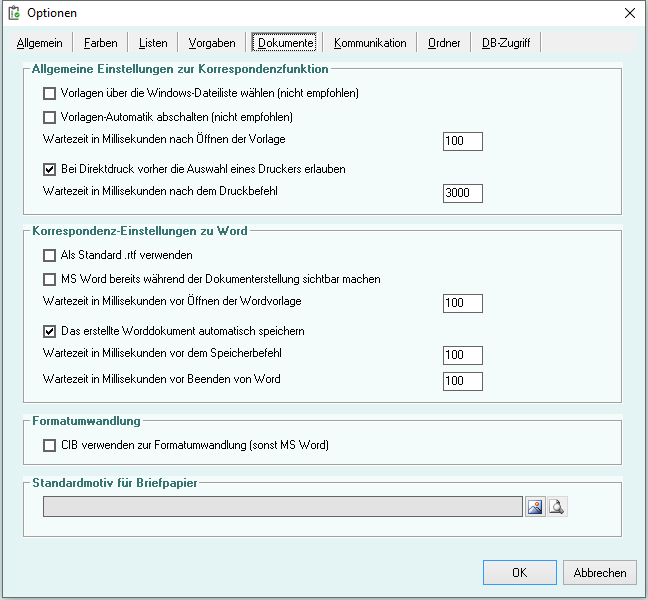This screenshot has height=600, width=648.
Task: Close the Optionen dialog window
Action: [629, 13]
